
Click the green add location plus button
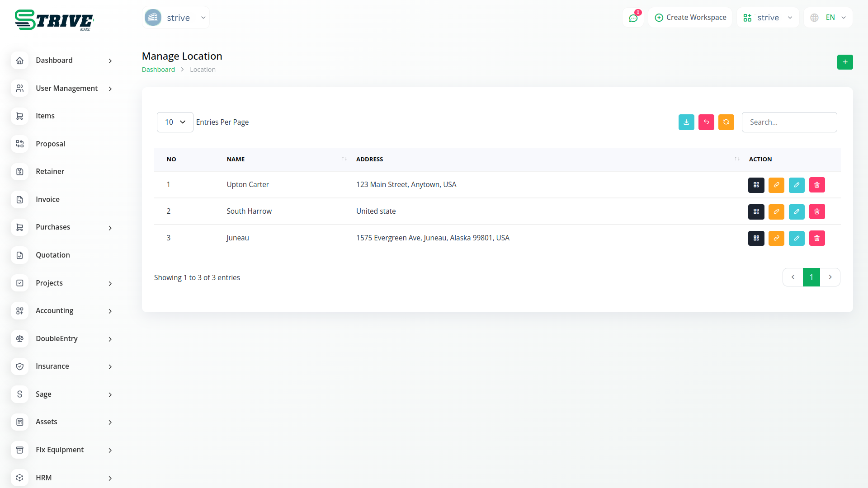[844, 62]
